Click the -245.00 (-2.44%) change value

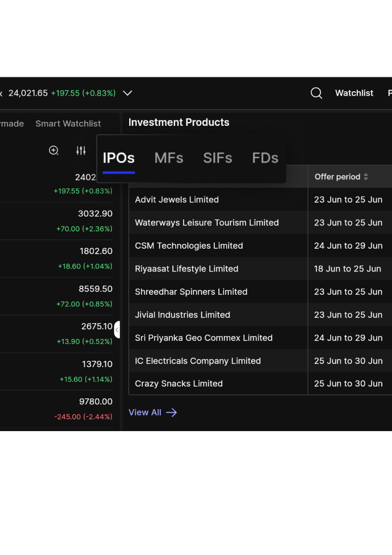[x=84, y=417]
